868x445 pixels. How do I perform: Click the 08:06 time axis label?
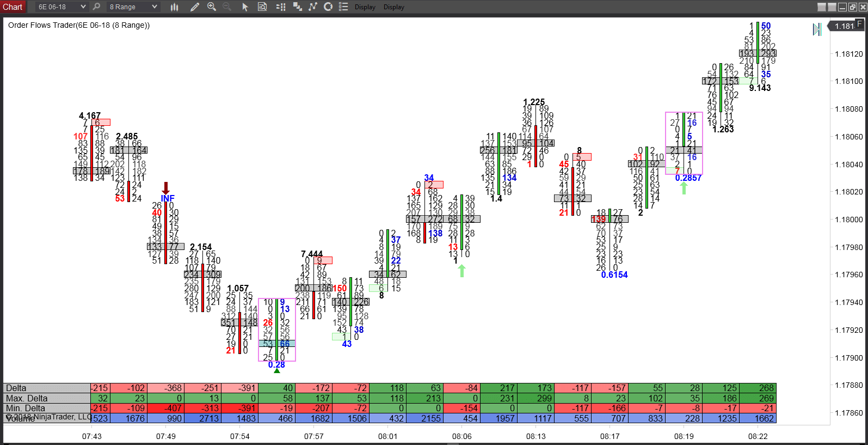pyautogui.click(x=462, y=436)
